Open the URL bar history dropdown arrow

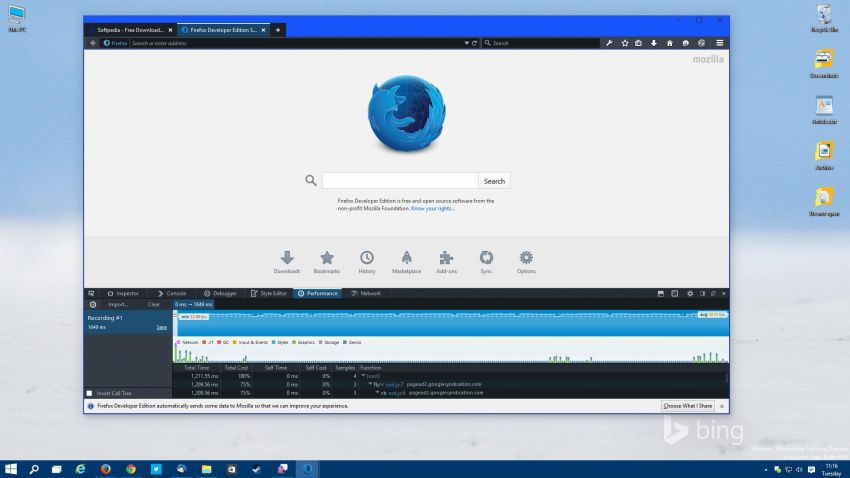tap(466, 43)
